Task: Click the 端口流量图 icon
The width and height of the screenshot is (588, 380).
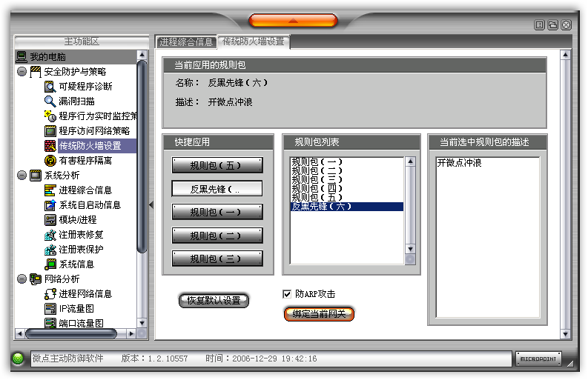Action: pos(50,323)
